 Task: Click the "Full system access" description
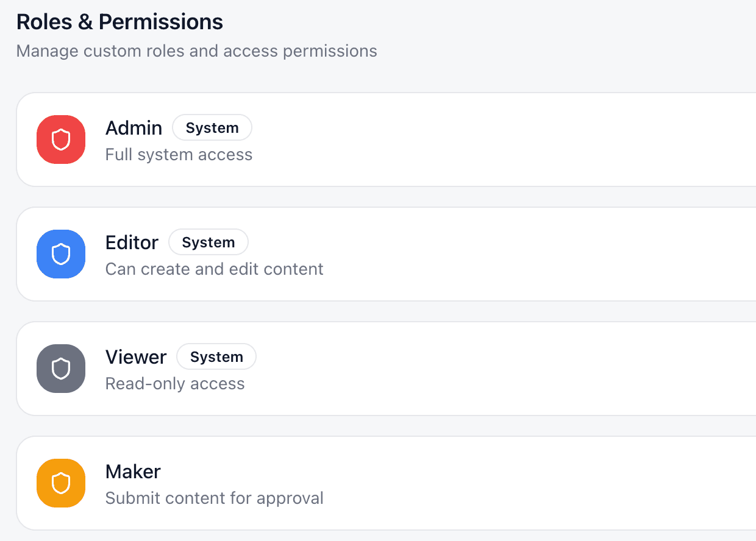pyautogui.click(x=179, y=155)
